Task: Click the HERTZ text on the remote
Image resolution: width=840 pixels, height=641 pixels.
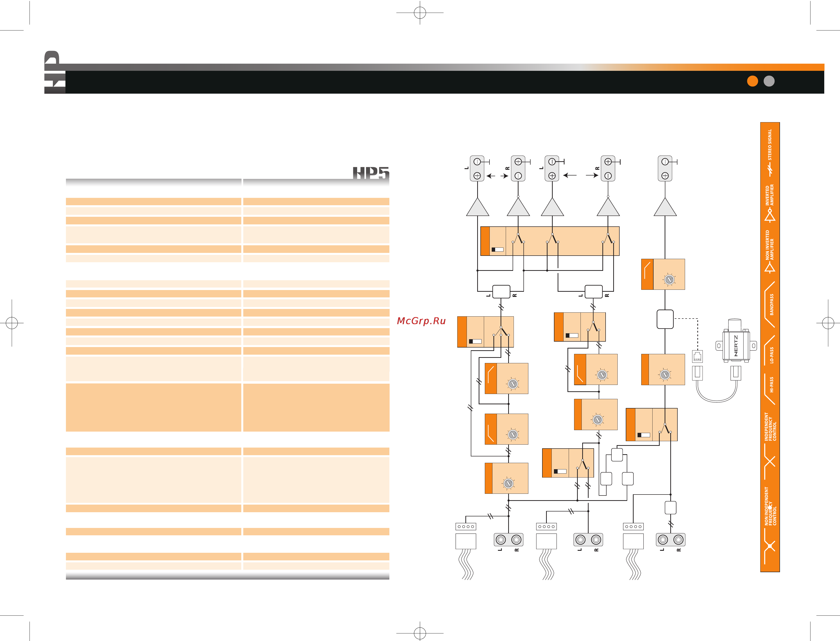Action: pos(736,346)
